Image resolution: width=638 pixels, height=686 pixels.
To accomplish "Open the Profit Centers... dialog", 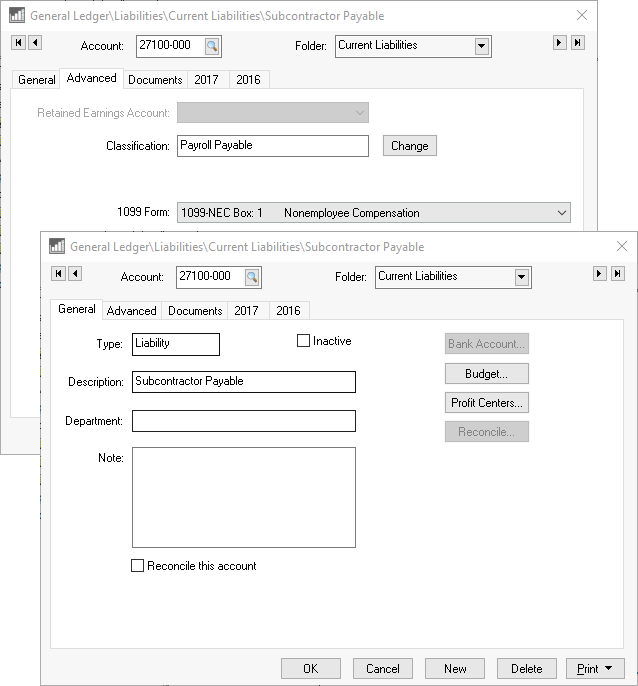I will point(486,403).
